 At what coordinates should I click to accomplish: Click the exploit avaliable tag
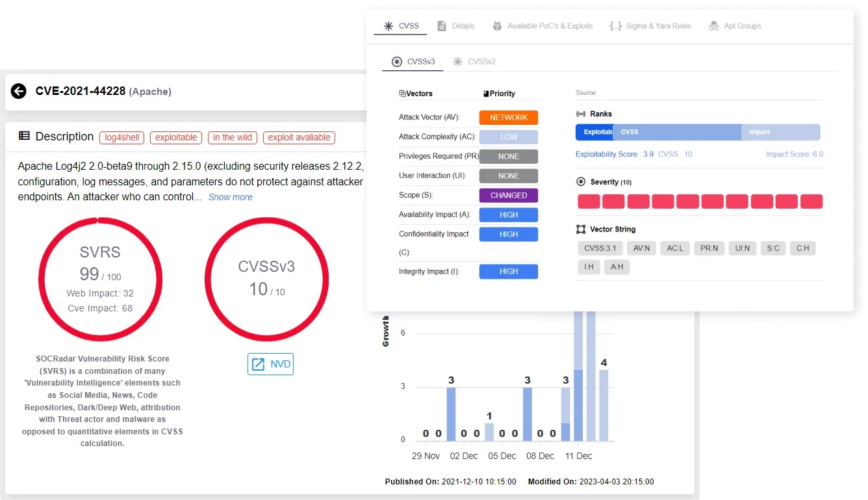[299, 137]
